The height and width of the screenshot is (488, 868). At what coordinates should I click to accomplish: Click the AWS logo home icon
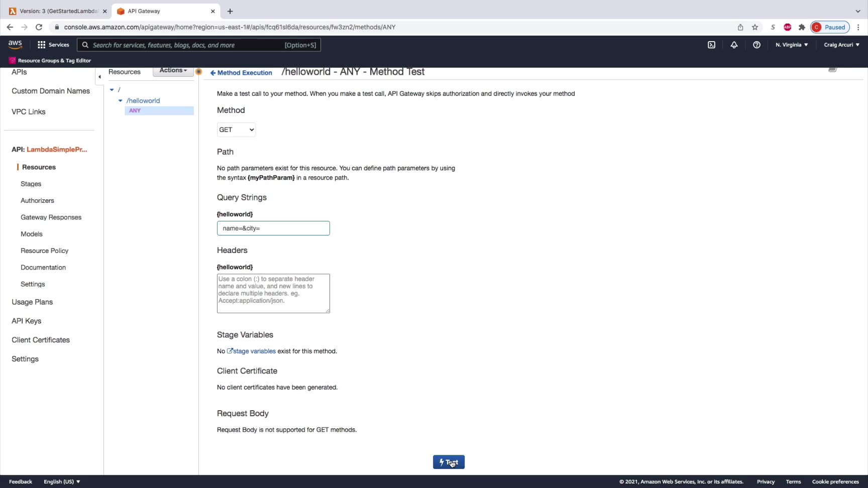tap(15, 45)
